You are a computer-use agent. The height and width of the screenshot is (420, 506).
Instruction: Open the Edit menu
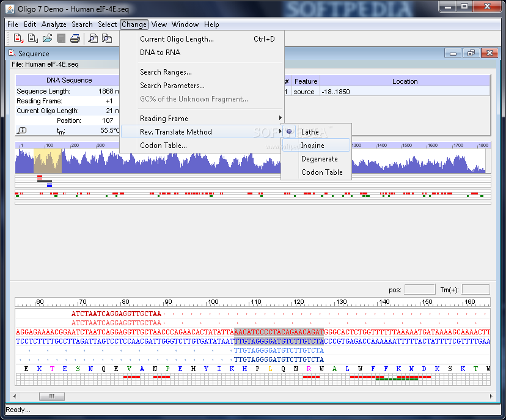(30, 24)
